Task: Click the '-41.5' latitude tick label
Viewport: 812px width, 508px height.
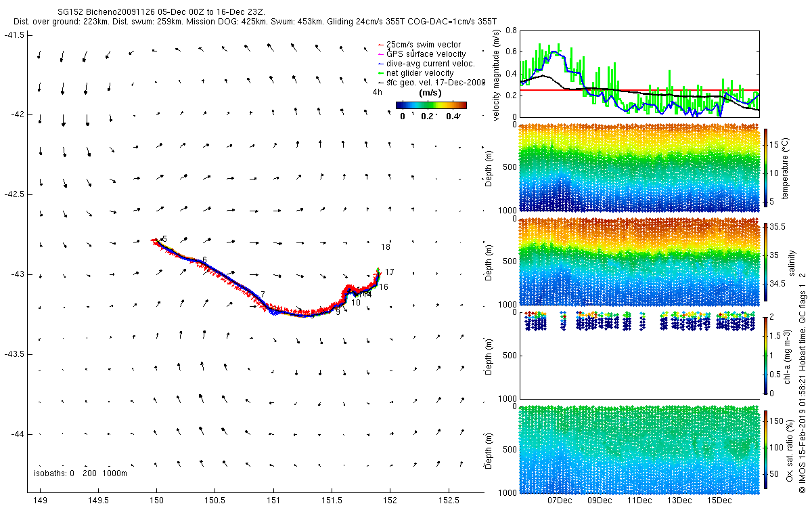Action: coord(16,35)
